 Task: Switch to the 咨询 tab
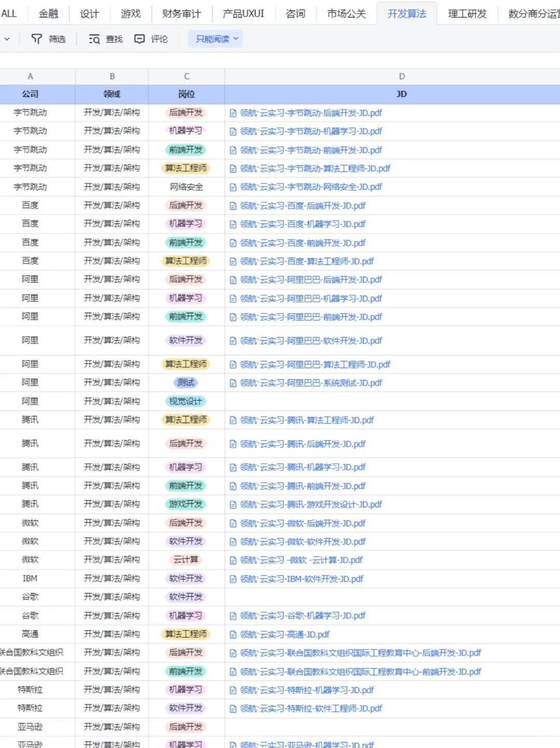(x=296, y=13)
